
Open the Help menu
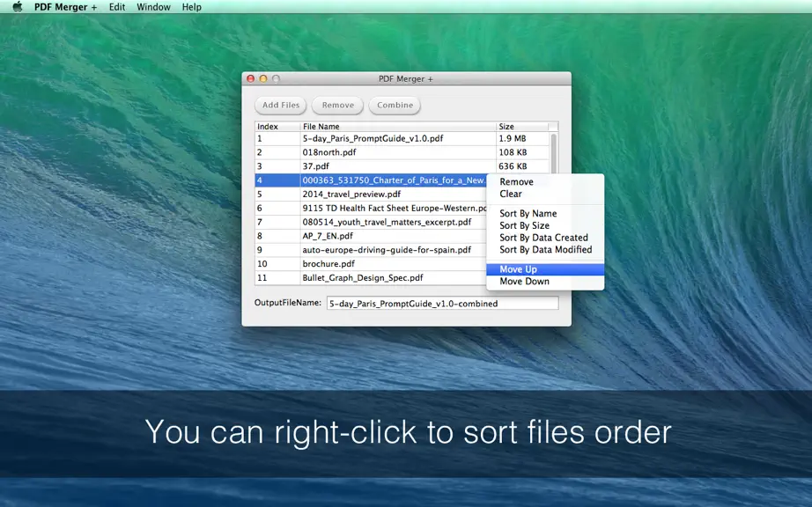coord(192,7)
